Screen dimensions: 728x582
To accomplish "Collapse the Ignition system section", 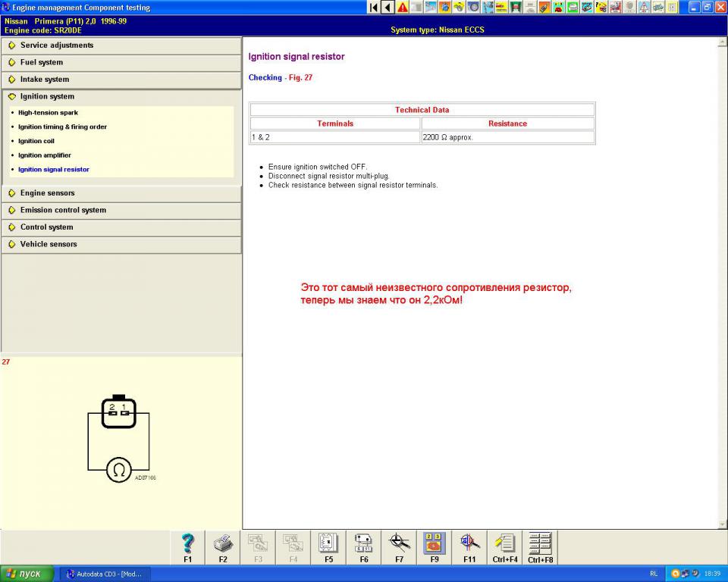I will pos(121,96).
